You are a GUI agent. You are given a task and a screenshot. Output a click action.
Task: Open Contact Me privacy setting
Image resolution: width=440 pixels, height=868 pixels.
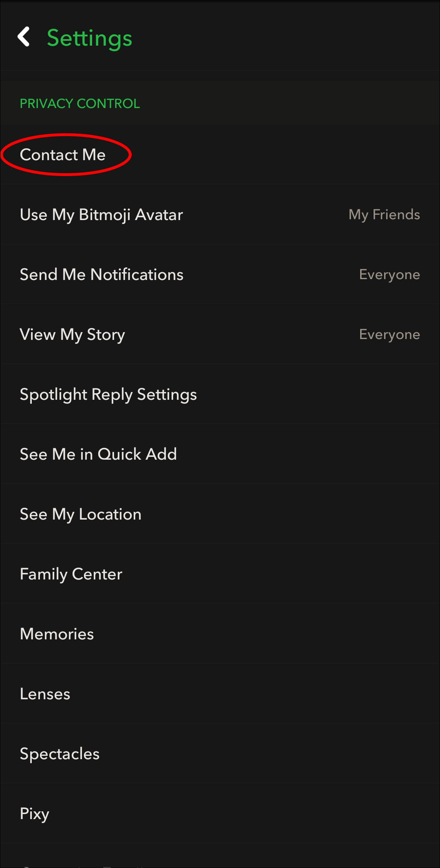tap(63, 155)
